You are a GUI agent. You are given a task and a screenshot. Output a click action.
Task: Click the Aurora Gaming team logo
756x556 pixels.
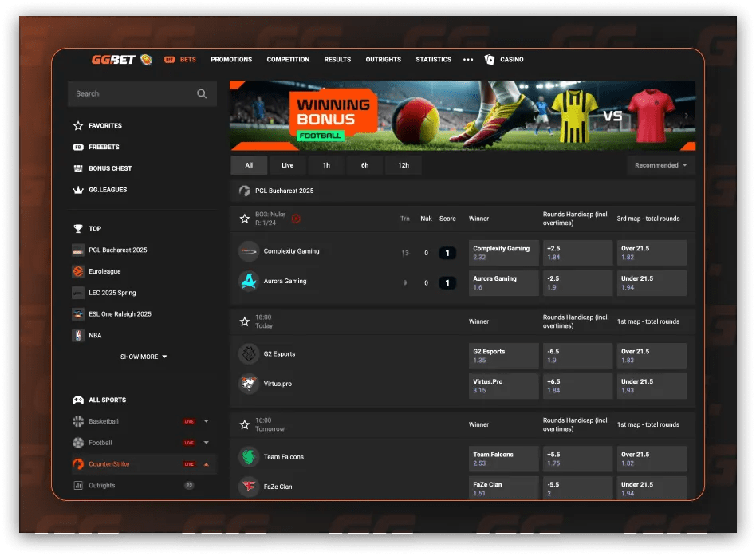tap(249, 281)
